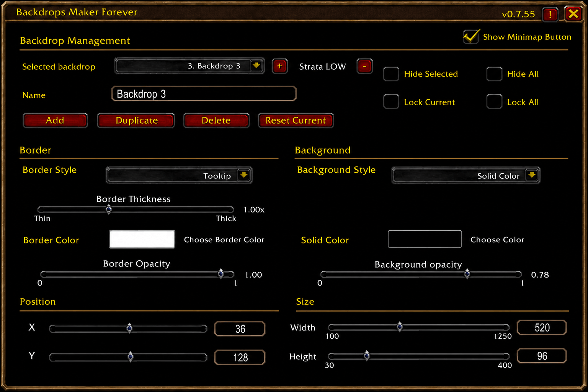The height and width of the screenshot is (392, 588).
Task: Check the Lock Current option
Action: point(391,102)
